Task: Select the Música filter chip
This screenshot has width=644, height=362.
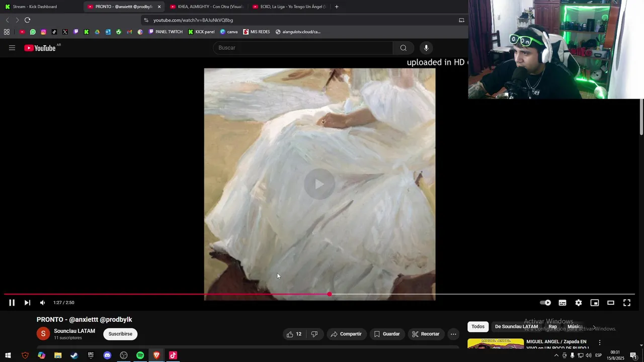Action: 575,327
